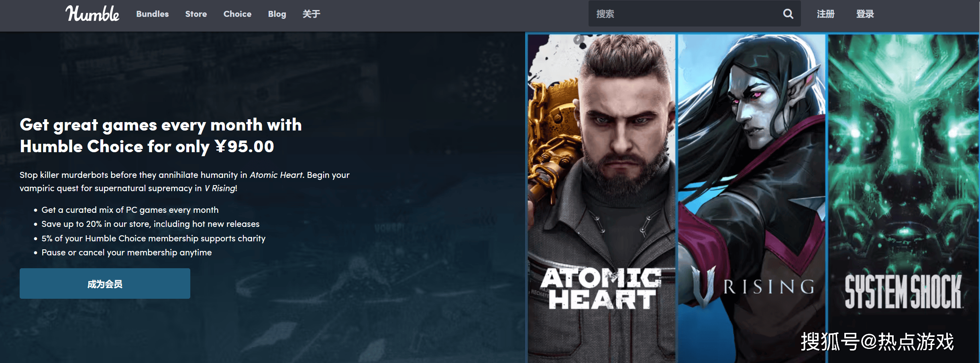Open the Atomic Heart cover art
The height and width of the screenshot is (363, 980).
(x=601, y=198)
